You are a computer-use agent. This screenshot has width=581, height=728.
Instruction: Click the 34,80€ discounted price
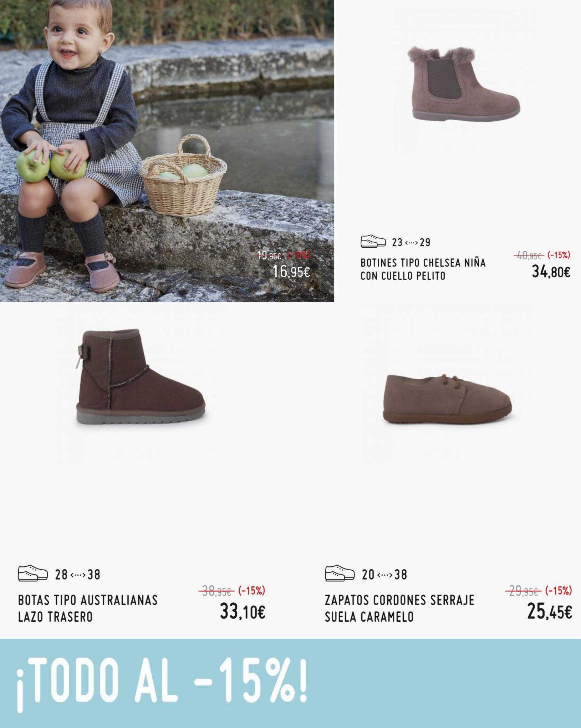(x=551, y=272)
